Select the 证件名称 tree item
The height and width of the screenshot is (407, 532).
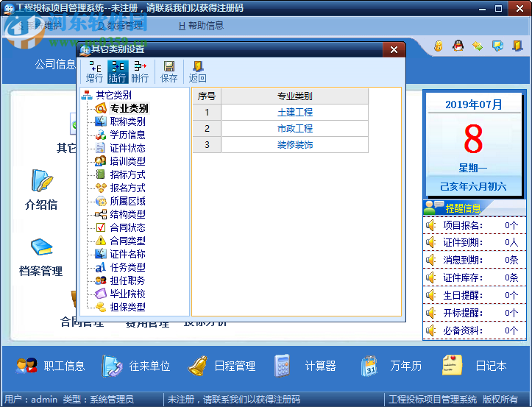(x=127, y=254)
